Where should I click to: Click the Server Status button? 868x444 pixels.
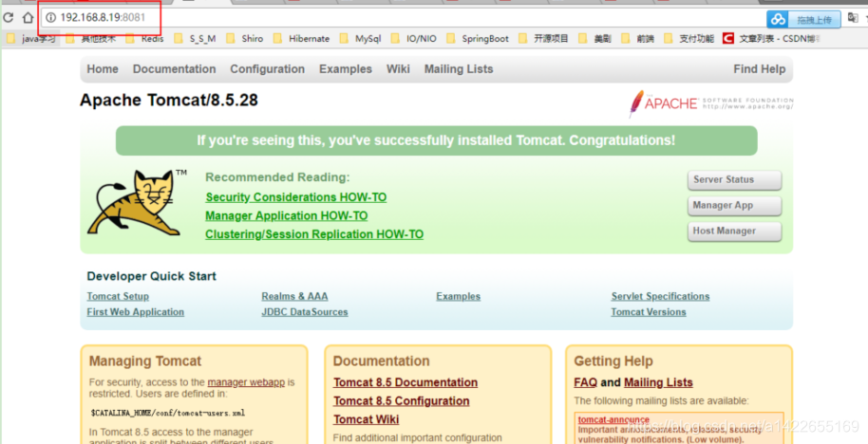coord(735,179)
